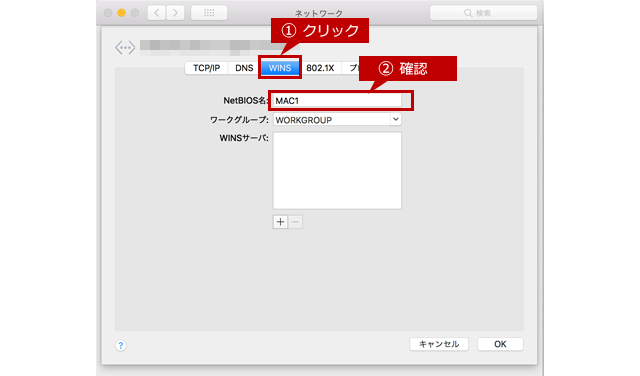Switch to the DNS tab
The width and height of the screenshot is (640, 376).
pos(244,68)
